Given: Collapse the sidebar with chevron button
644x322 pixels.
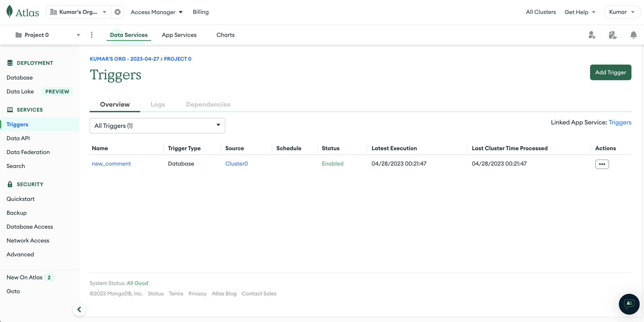Looking at the screenshot, I should 79,309.
